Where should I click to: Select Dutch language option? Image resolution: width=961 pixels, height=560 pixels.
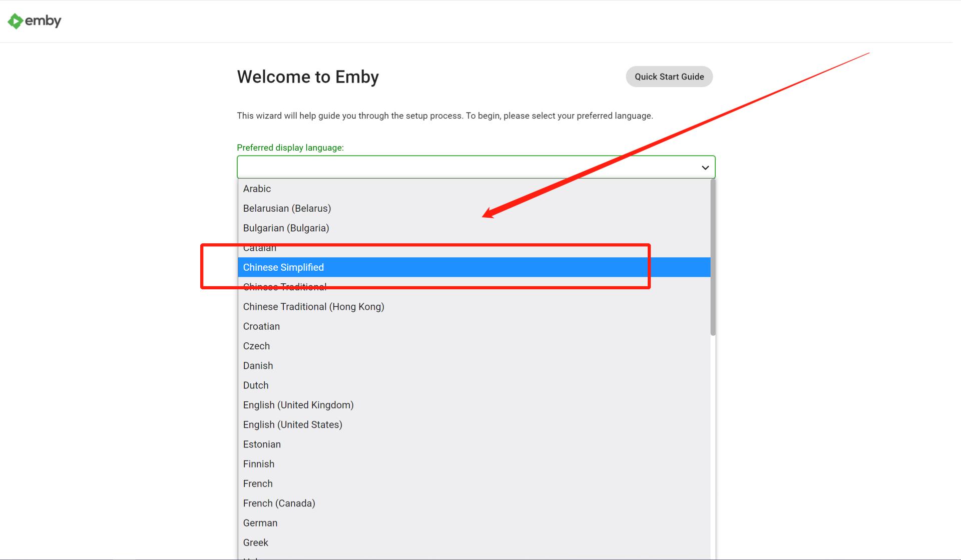point(256,385)
